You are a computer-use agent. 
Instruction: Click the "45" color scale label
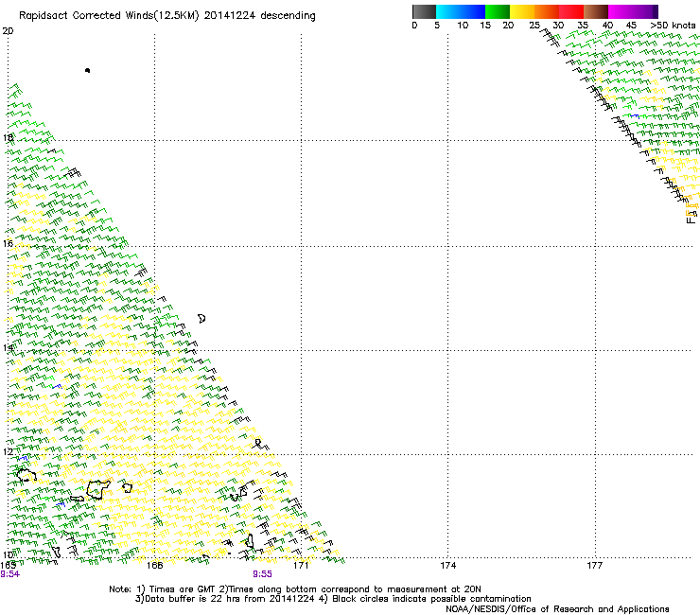631,26
